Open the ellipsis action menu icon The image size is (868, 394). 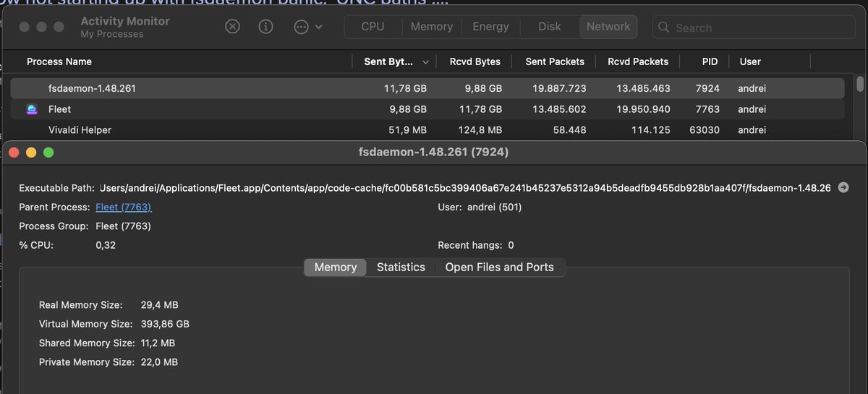(302, 27)
